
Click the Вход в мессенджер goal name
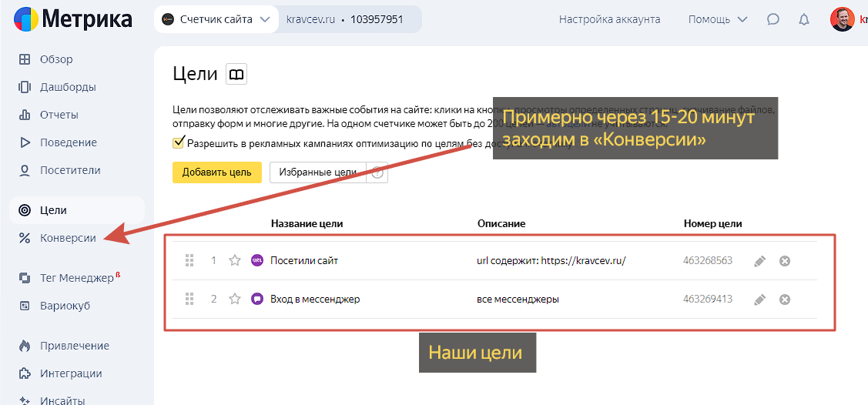coord(315,300)
